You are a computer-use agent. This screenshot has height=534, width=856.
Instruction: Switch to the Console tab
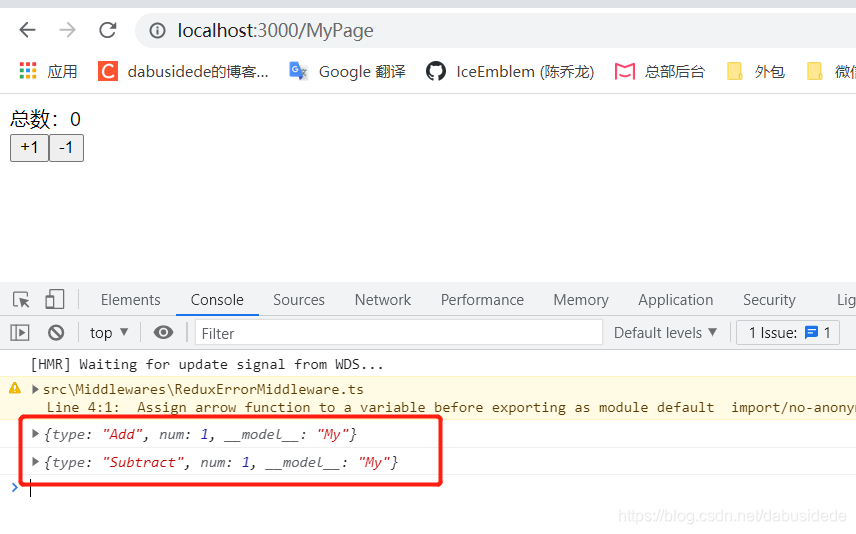[217, 300]
